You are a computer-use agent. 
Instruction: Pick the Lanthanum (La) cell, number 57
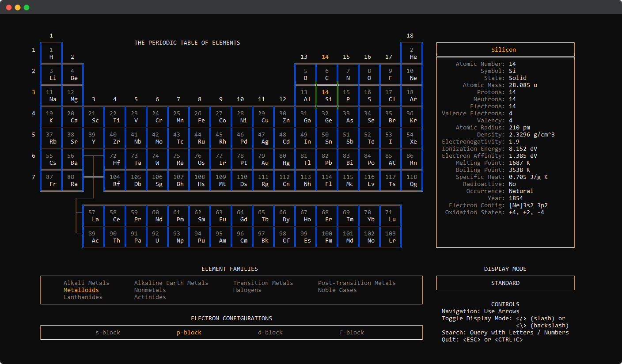(x=94, y=216)
